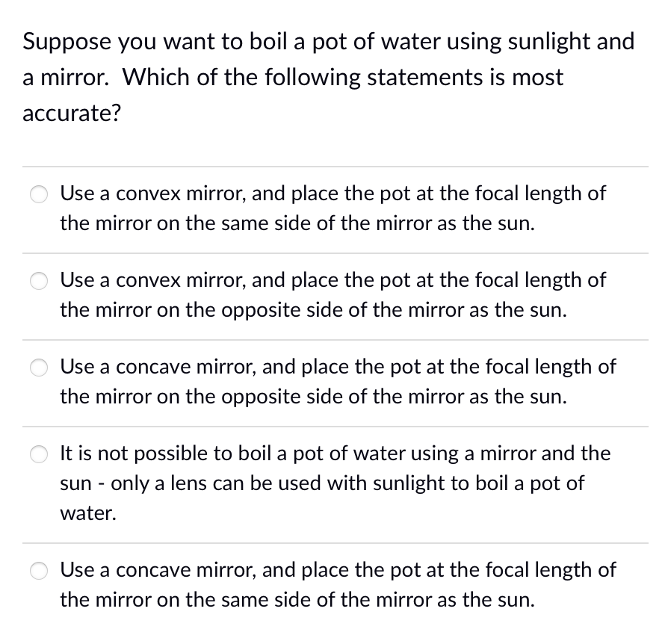668x644 pixels.
Task: Click answer text: concave mirror, opposite side of sun
Action: coord(338,382)
